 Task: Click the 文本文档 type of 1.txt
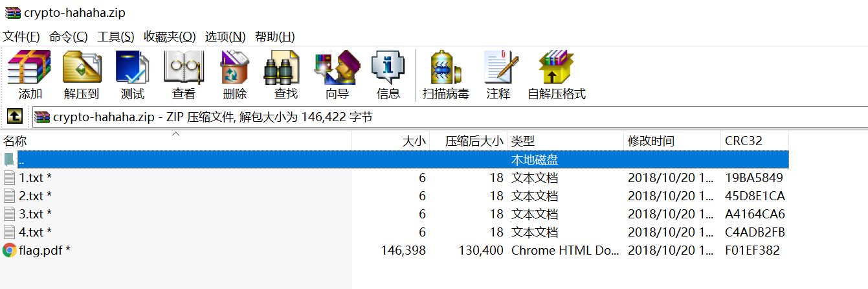pos(535,178)
